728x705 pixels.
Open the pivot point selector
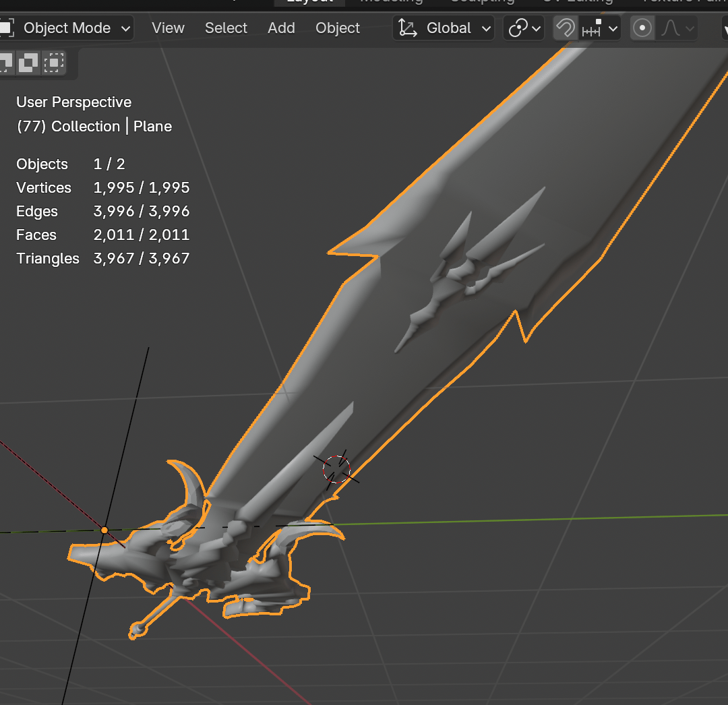coord(524,28)
